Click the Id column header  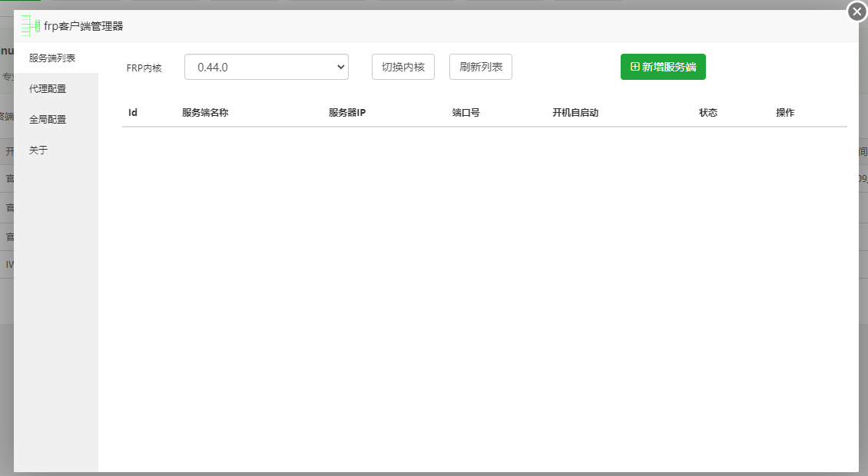coord(133,112)
